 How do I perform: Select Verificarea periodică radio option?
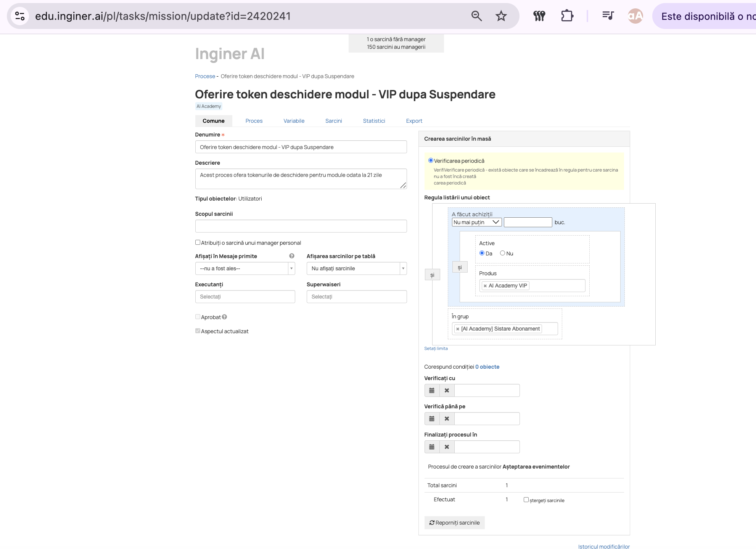click(x=431, y=161)
